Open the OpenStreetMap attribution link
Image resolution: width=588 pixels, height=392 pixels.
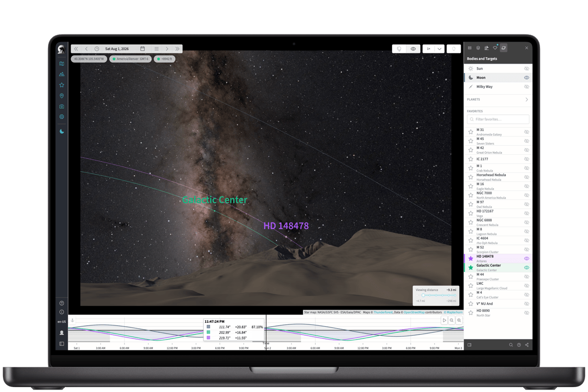pos(414,312)
